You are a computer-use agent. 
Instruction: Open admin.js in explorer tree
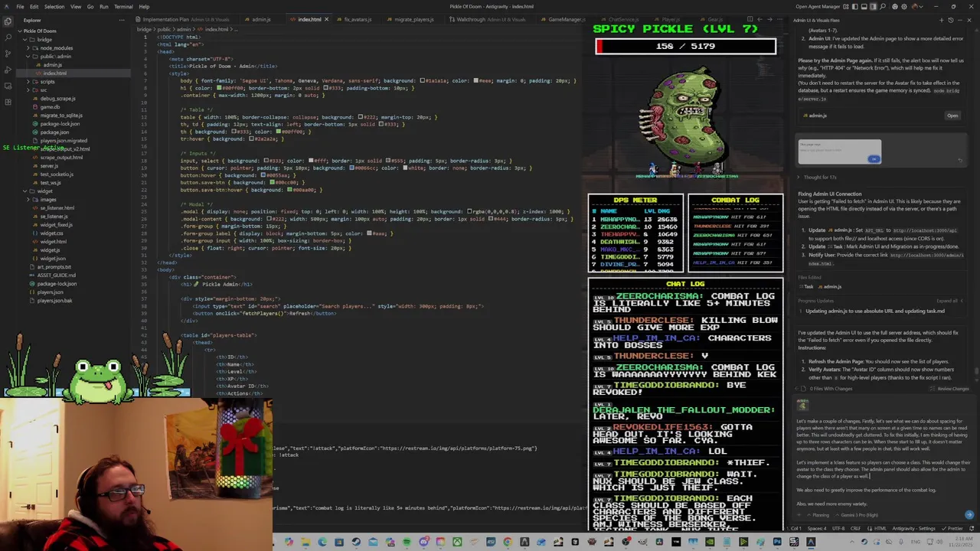(52, 64)
